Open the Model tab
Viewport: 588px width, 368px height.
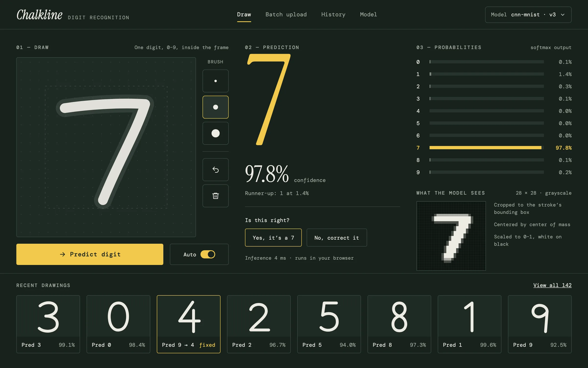[x=368, y=14]
